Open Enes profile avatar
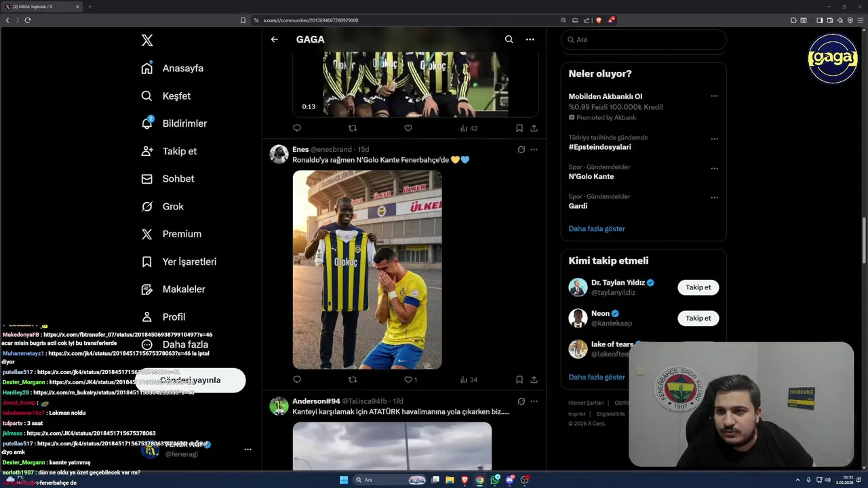The width and height of the screenshot is (868, 488). (x=279, y=155)
